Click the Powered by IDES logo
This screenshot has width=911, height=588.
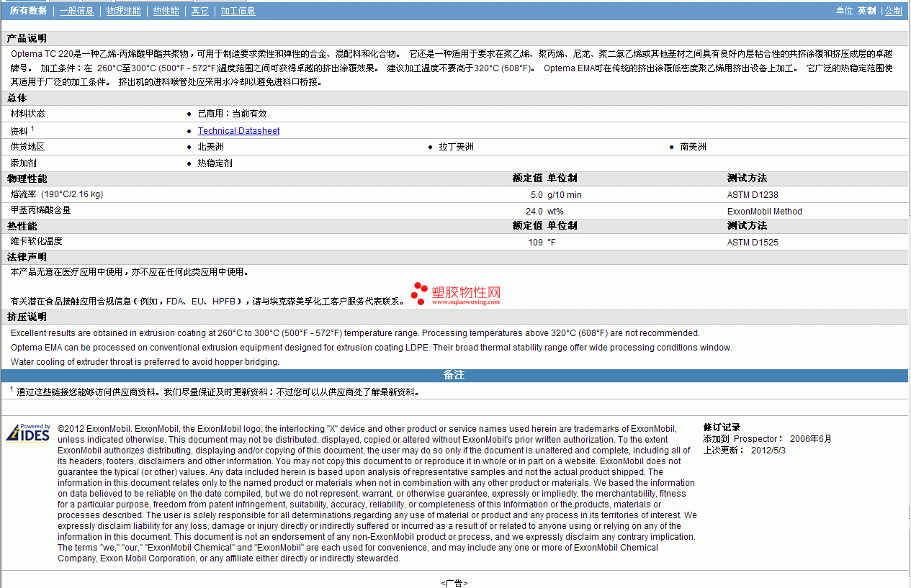click(29, 432)
